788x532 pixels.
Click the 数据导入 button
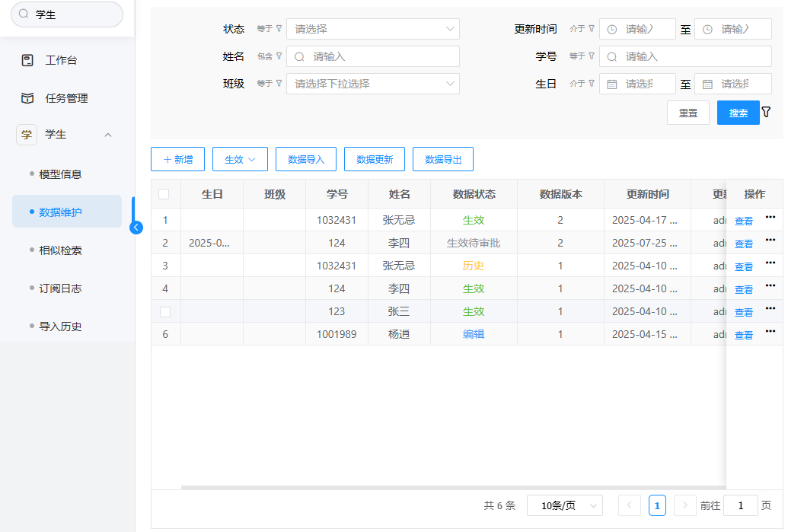pyautogui.click(x=306, y=159)
